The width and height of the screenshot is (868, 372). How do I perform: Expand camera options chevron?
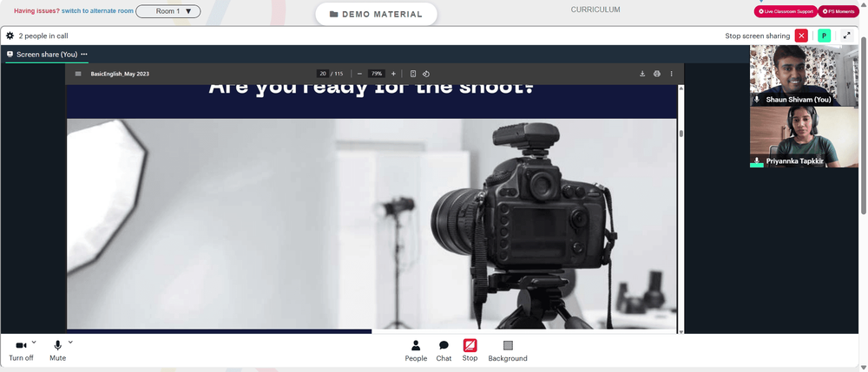coord(34,343)
